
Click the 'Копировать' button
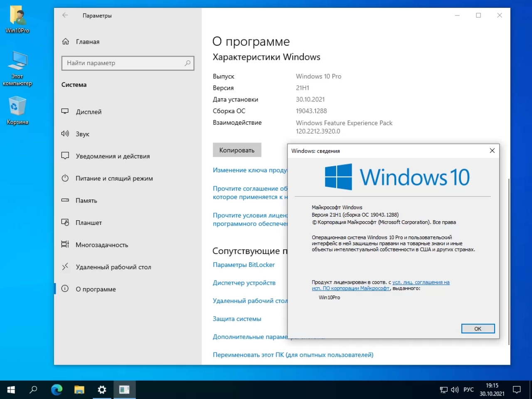coord(237,150)
